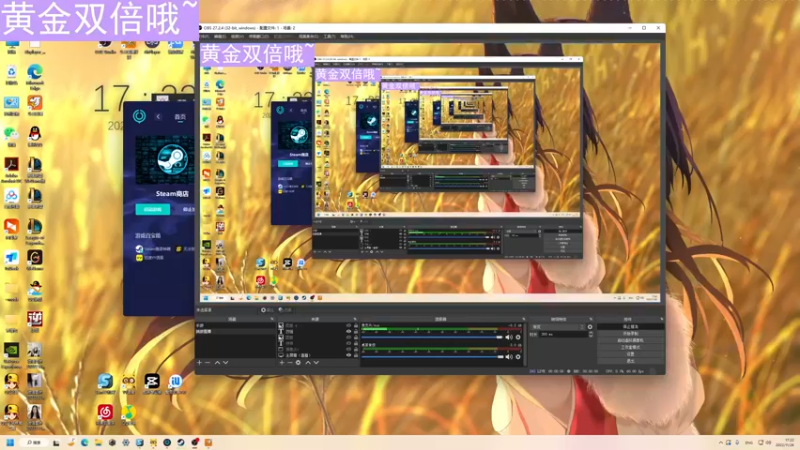Open the 帮助 menu in OBS
Image resolution: width=800 pixels, height=450 pixels.
tap(347, 36)
